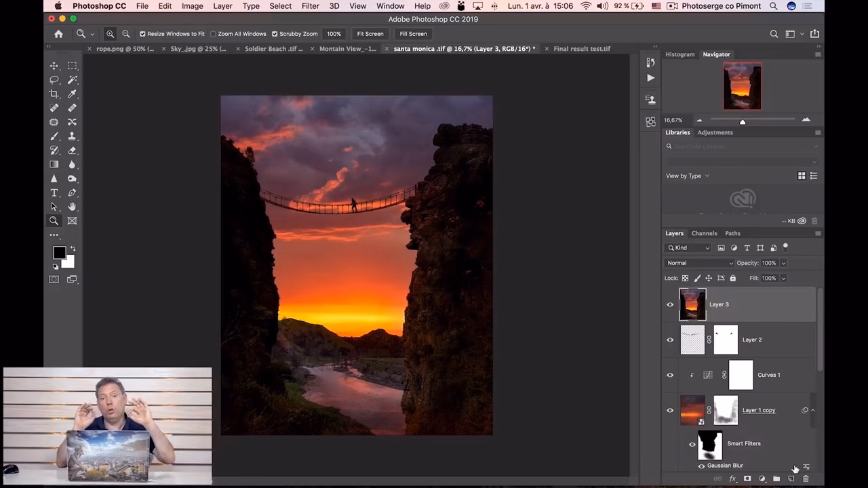868x488 pixels.
Task: Switch to the Channels tab
Action: click(x=704, y=233)
